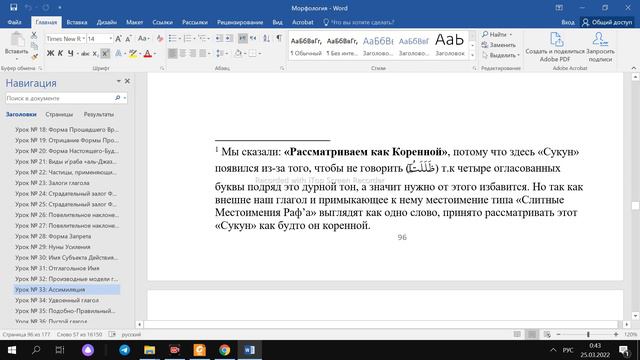Open the Change case (Aa) dropdown

(143, 39)
